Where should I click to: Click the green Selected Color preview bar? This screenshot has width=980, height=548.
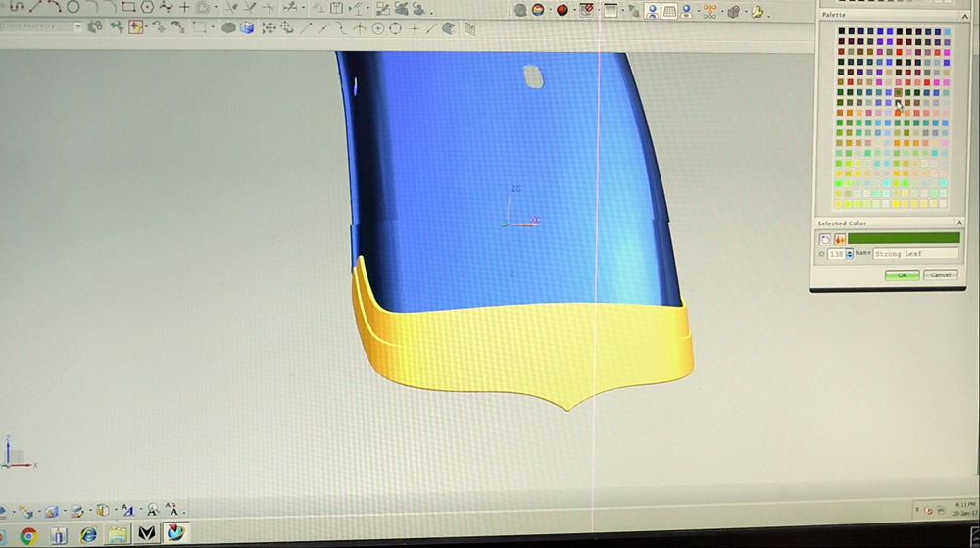pyautogui.click(x=904, y=238)
